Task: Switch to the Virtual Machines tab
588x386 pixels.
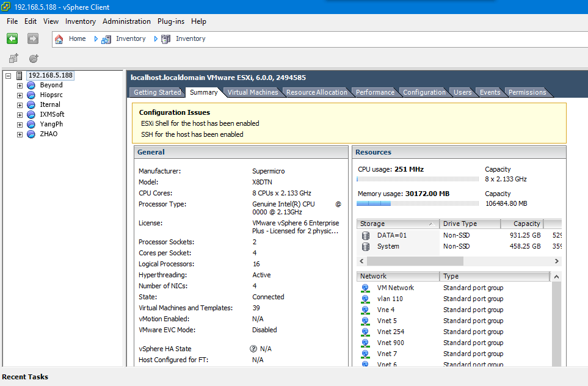Action: [253, 92]
